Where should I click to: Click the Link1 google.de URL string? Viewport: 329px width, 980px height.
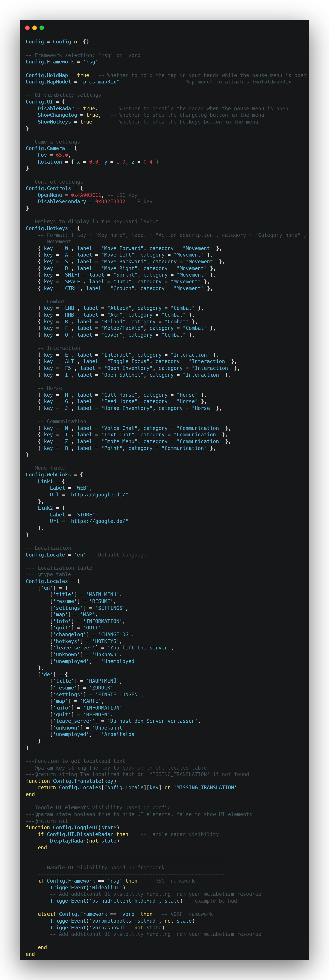[98, 495]
